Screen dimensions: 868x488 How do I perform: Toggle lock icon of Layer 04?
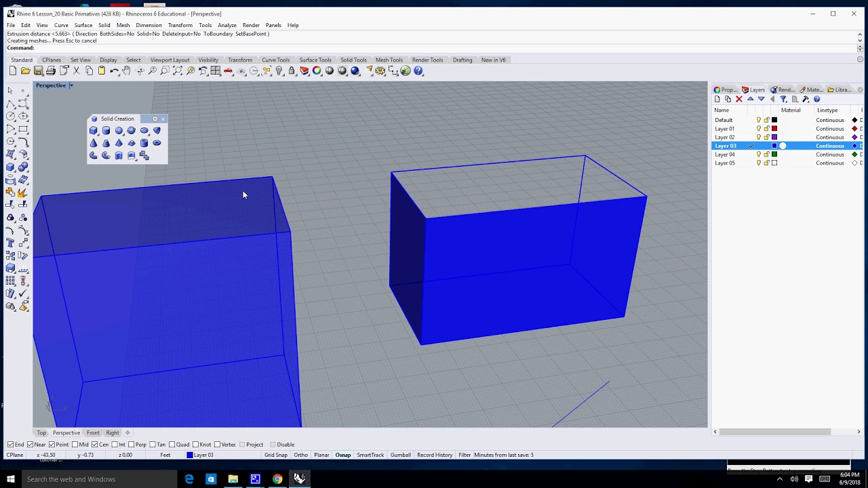pos(767,155)
